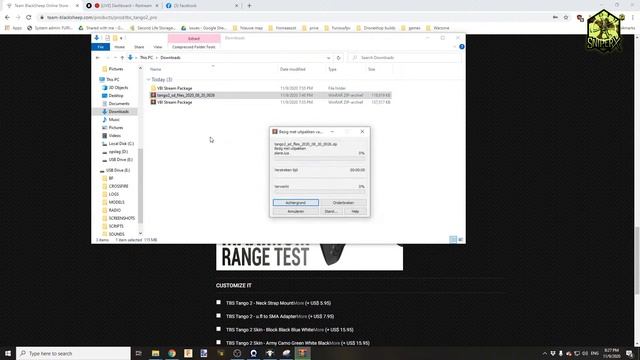Check Tango 2 Skin Army Camo Green option
The height and width of the screenshot is (360, 640).
218,342
